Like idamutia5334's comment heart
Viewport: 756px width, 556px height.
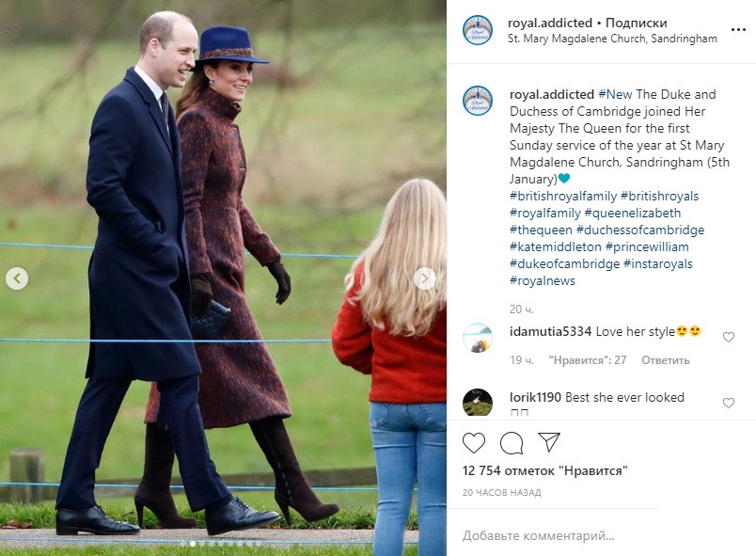(x=729, y=337)
